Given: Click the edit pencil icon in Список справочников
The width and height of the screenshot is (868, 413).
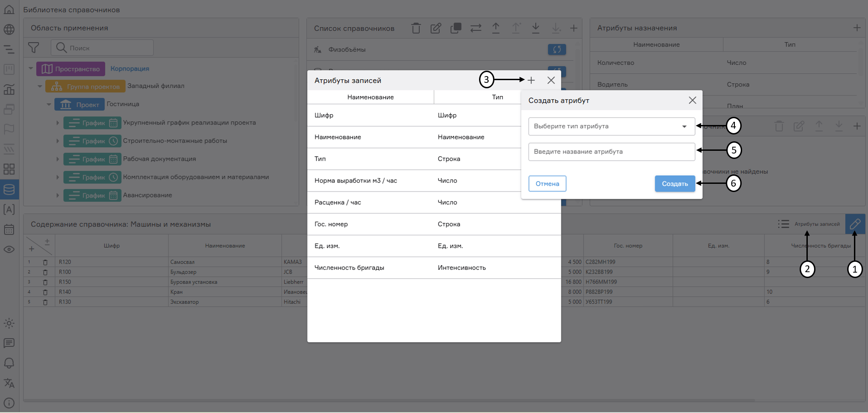Looking at the screenshot, I should (x=436, y=28).
